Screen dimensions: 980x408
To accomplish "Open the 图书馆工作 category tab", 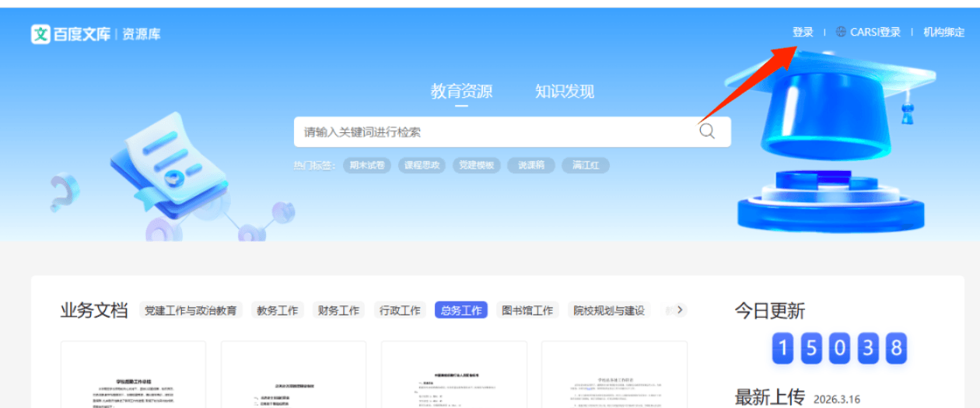I will click(x=527, y=310).
